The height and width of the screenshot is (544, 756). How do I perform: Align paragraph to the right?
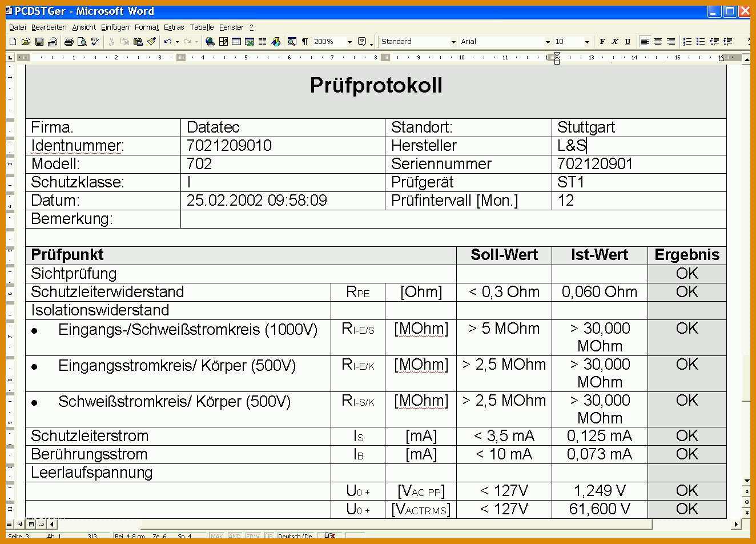[x=671, y=42]
